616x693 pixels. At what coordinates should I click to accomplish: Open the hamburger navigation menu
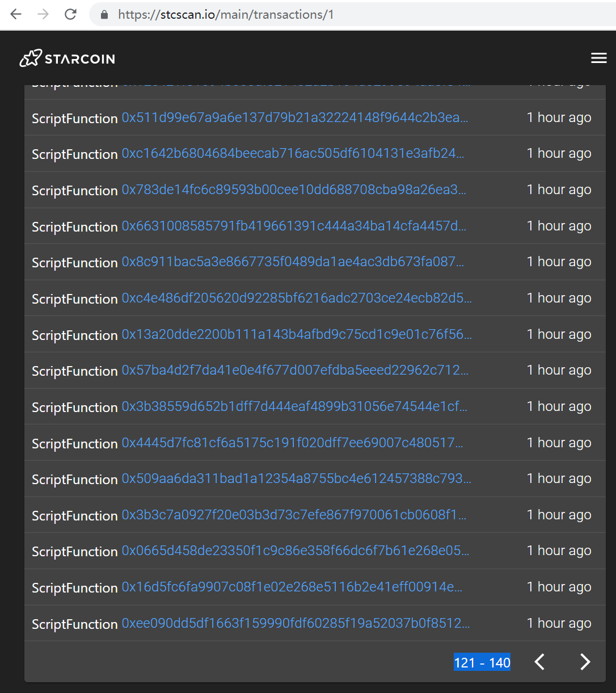click(598, 58)
